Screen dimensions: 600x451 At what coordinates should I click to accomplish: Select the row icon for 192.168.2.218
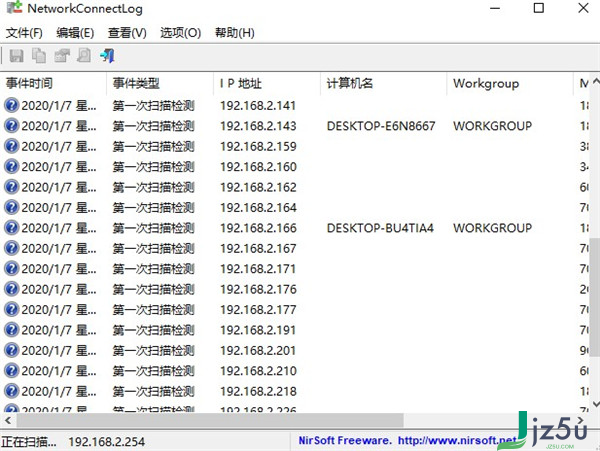point(11,391)
